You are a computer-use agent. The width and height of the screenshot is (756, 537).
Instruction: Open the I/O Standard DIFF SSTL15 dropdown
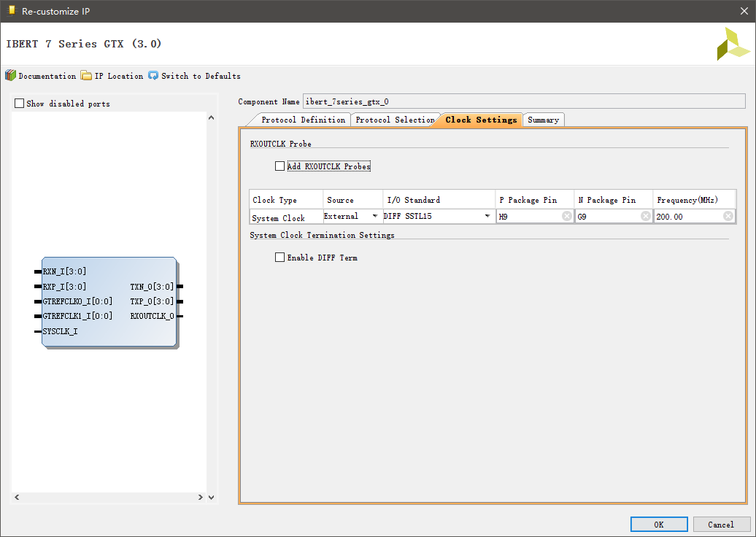(487, 216)
